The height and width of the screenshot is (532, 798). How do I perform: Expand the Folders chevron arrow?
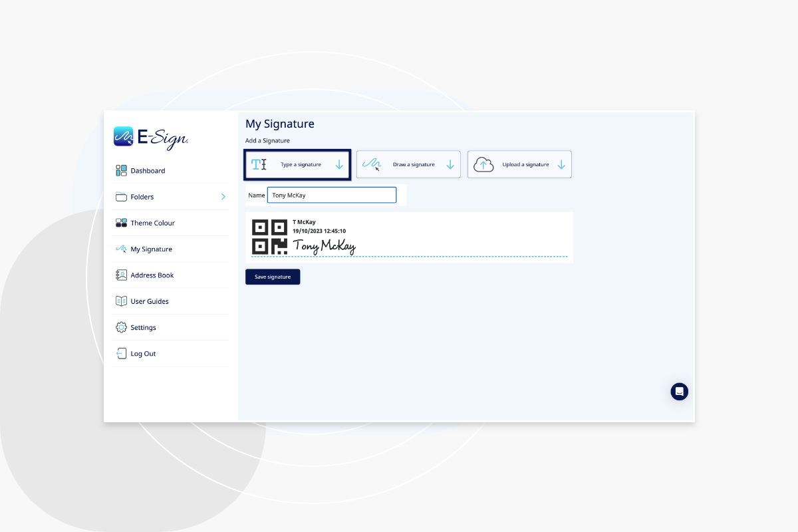click(x=223, y=197)
